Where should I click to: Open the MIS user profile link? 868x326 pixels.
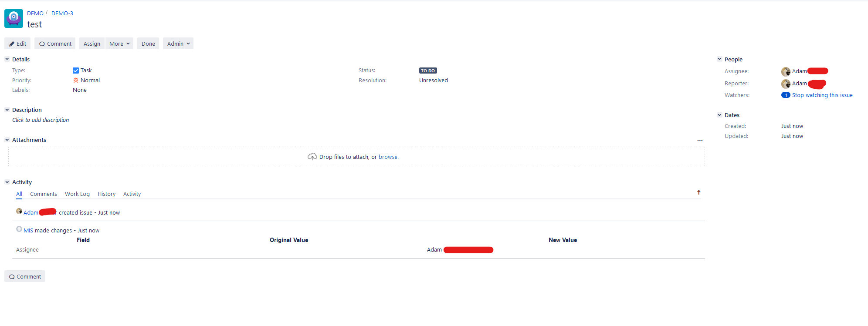[28, 231]
